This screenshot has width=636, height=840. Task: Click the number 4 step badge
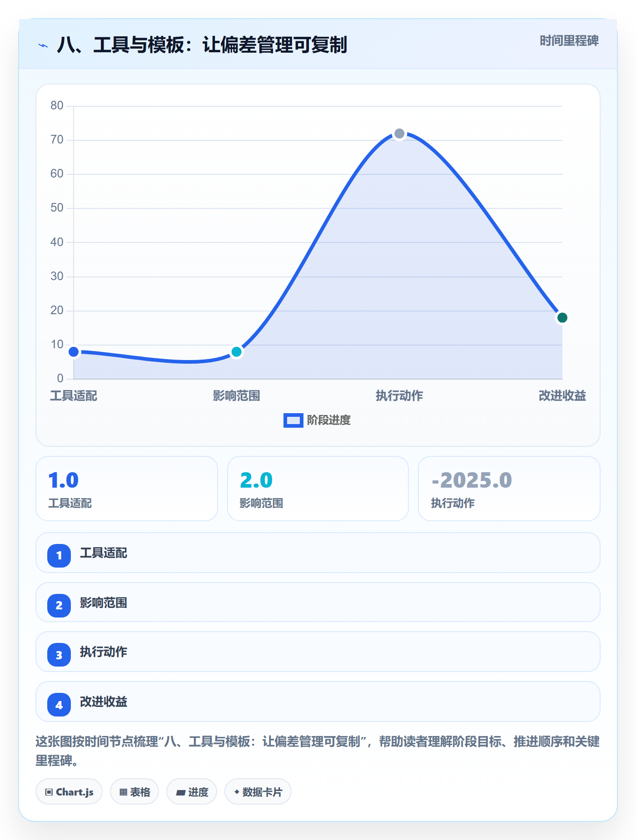59,705
